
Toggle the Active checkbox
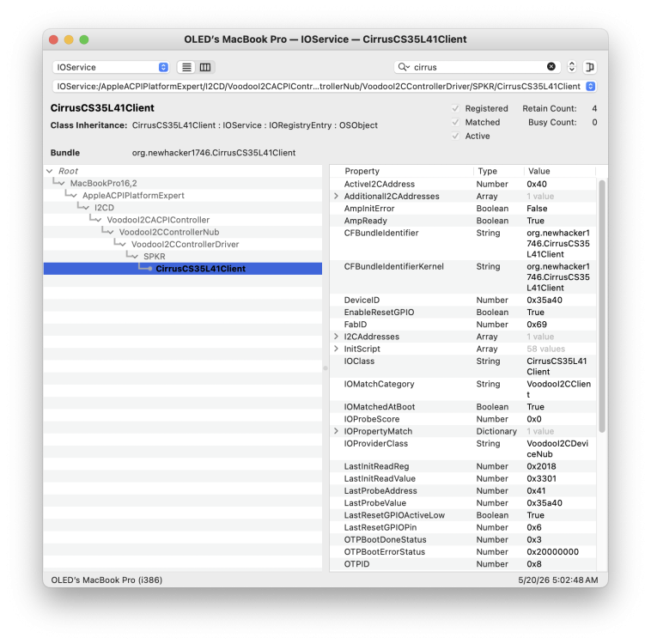point(455,136)
